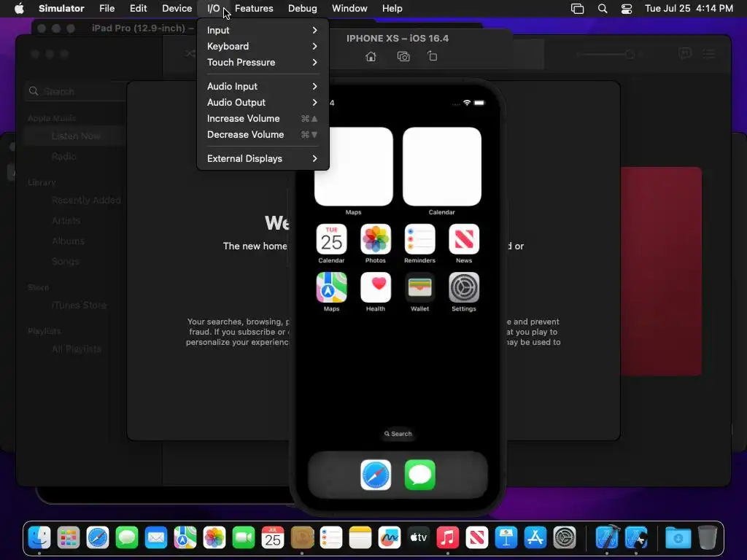Open Photos app on iPhone home screen
Screen dimensions: 747x560
coord(376,239)
